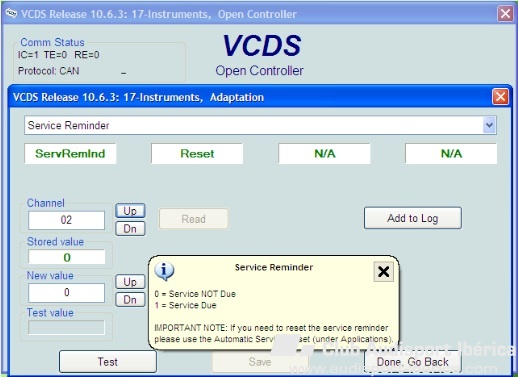
Task: Focus the New value input field
Action: (66, 292)
